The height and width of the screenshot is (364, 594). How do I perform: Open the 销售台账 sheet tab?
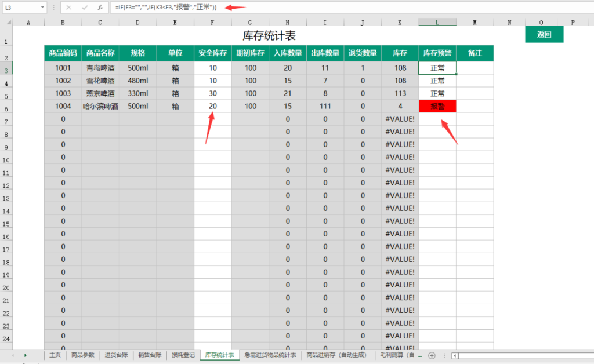149,355
